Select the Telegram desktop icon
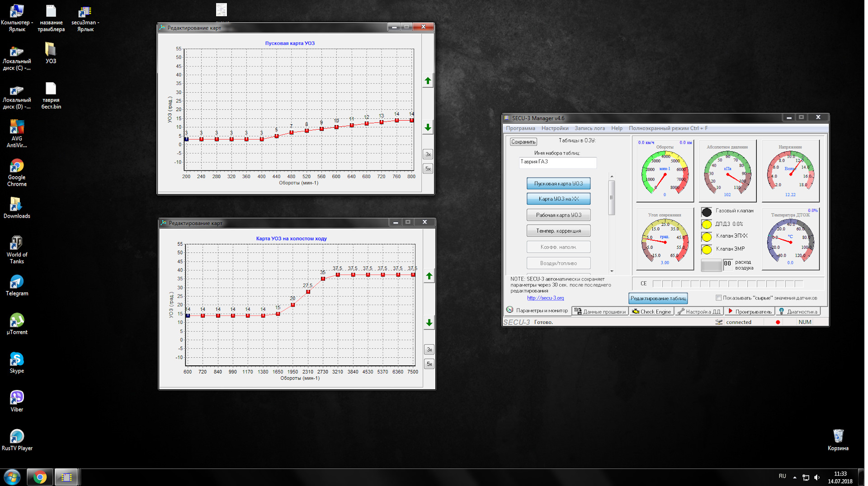 click(x=17, y=285)
